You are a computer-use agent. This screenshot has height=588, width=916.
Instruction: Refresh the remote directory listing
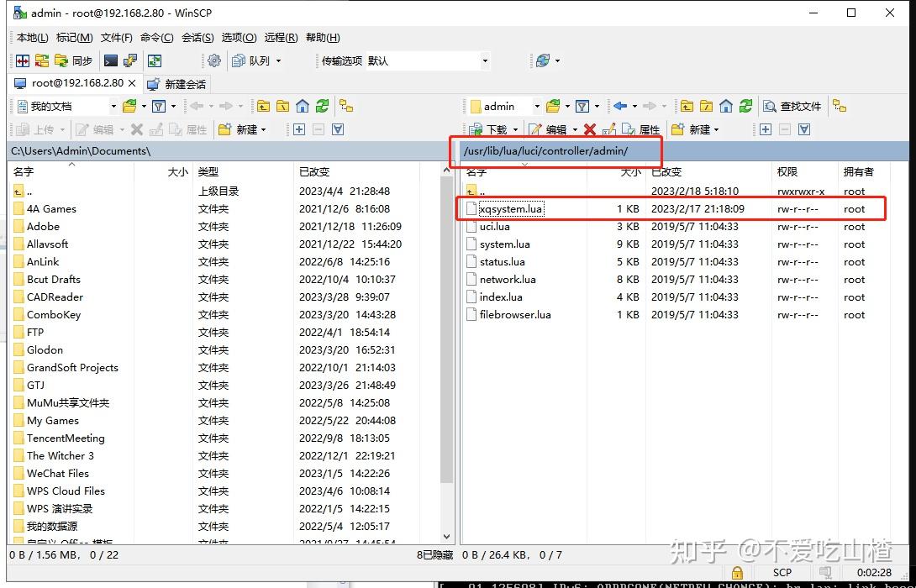(745, 104)
